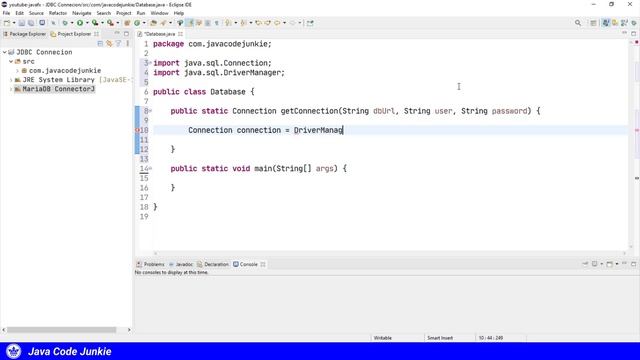
Task: Click Package Explorer horizontal scrollbar
Action: coord(62,329)
